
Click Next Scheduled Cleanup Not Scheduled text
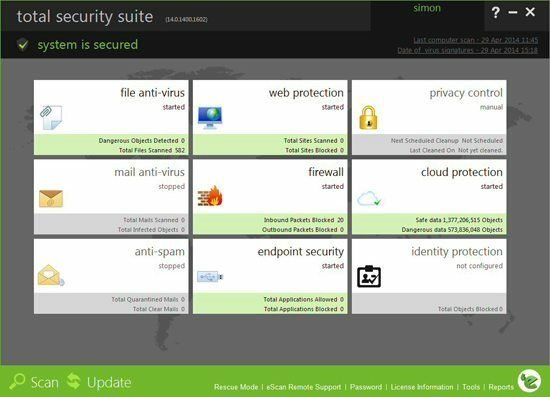click(447, 141)
